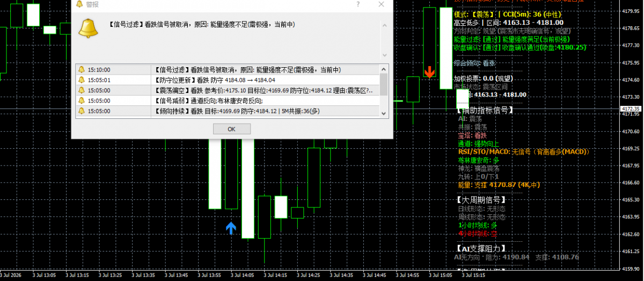Select the 震荡偏空 参考价:4175.10 alert row

coord(228,90)
